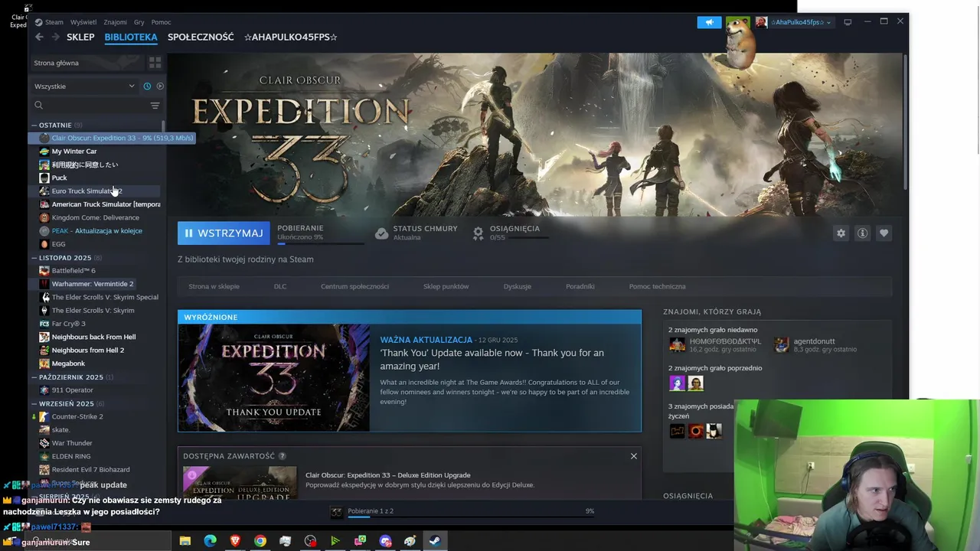
Task: Launch Google Chrome from taskbar
Action: pos(260,541)
